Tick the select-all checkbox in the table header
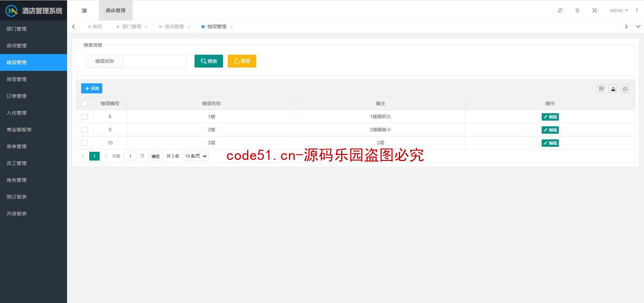The width and height of the screenshot is (644, 303). [x=85, y=103]
